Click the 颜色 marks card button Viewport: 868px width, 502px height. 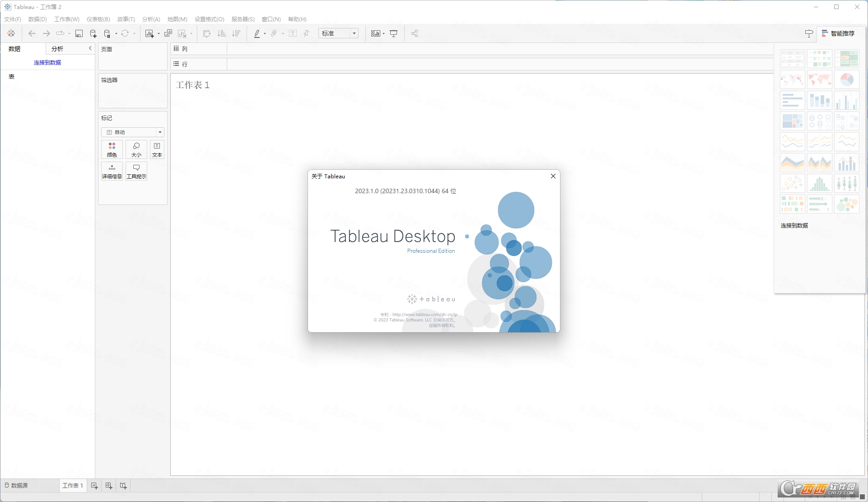pos(112,149)
